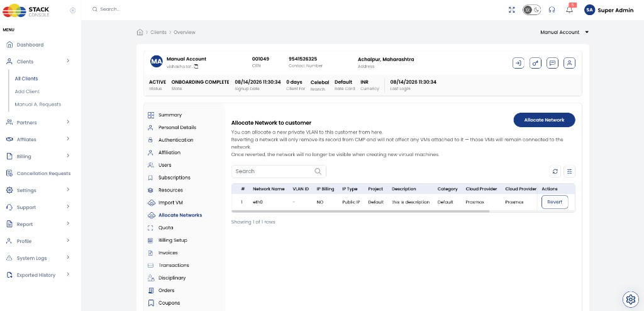
Task: Expand the Exported History sidebar menu
Action: 38,274
